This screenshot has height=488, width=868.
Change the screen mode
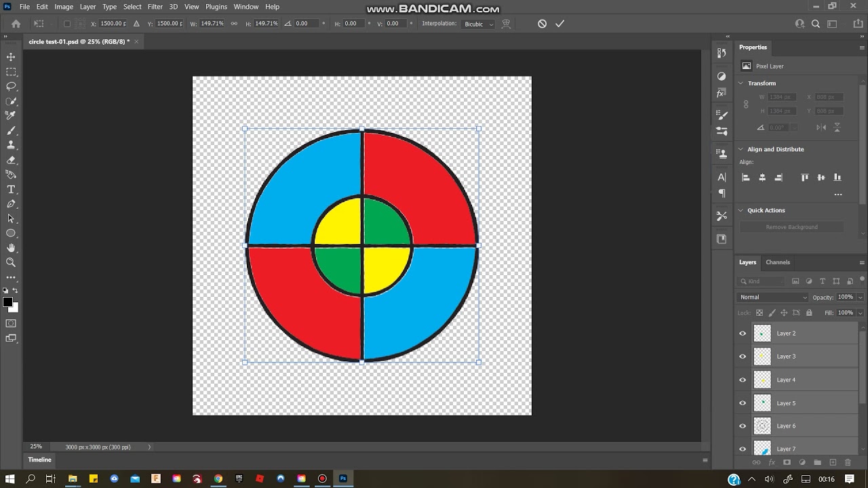click(x=11, y=338)
